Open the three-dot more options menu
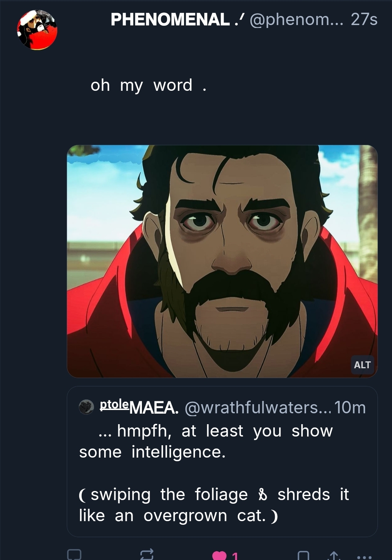The height and width of the screenshot is (560, 392). [x=364, y=556]
